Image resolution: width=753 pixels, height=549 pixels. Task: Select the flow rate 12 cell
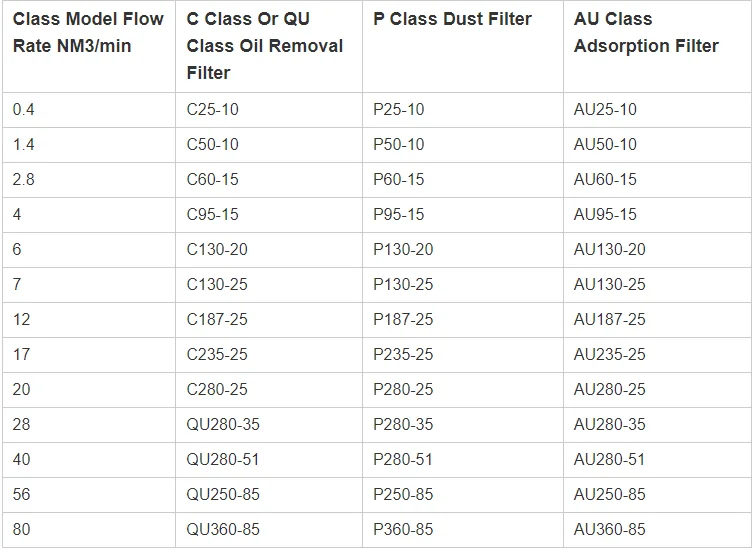tap(89, 320)
